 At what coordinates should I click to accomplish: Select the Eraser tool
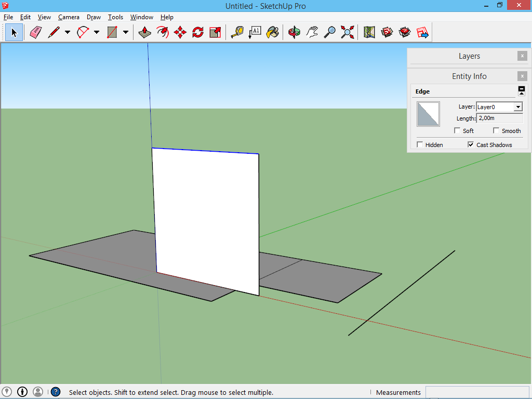click(35, 33)
